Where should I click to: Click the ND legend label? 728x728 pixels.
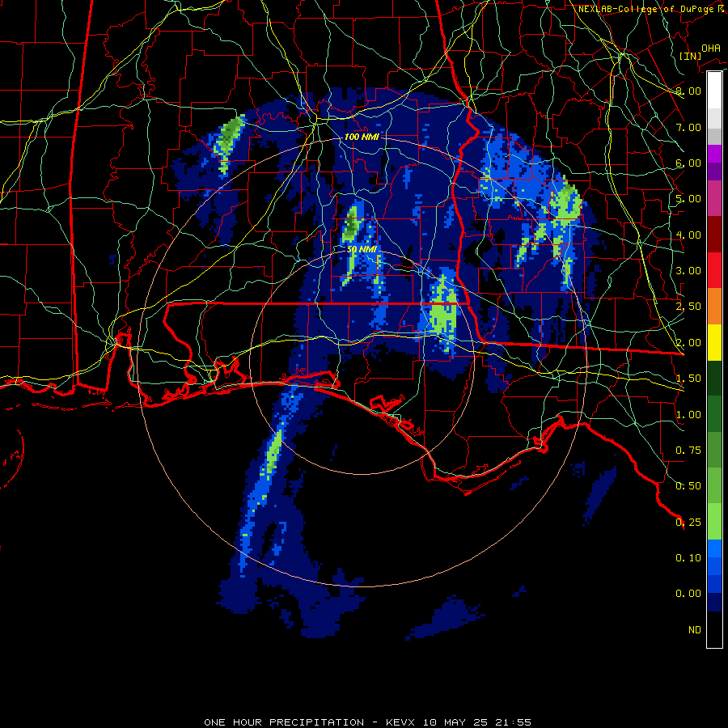(695, 630)
